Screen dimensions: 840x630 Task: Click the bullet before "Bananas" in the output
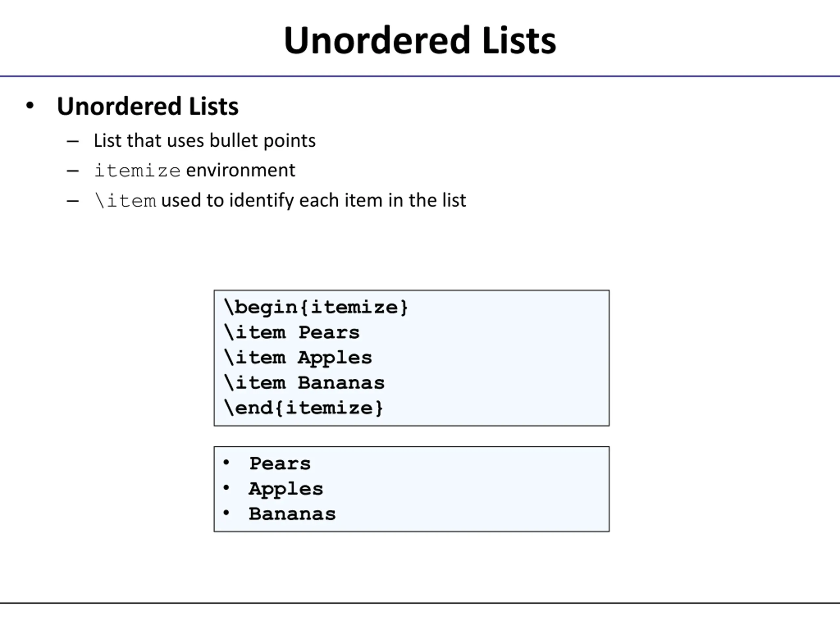226,513
